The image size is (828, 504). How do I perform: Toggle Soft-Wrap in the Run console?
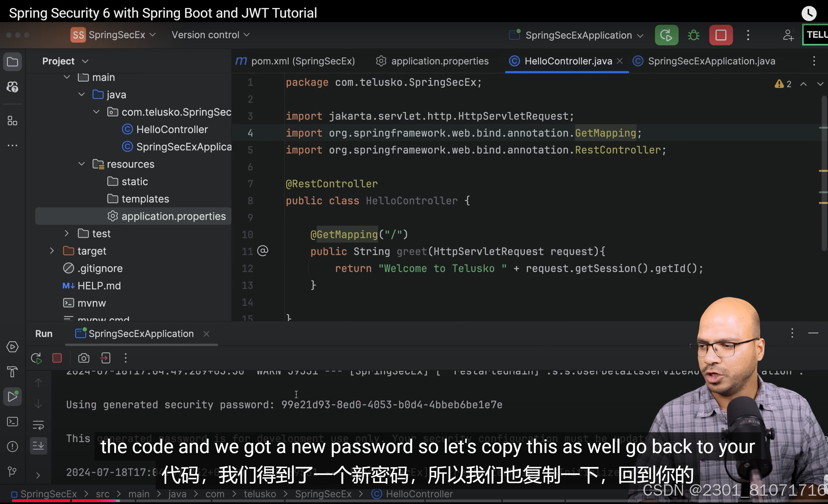(x=38, y=425)
